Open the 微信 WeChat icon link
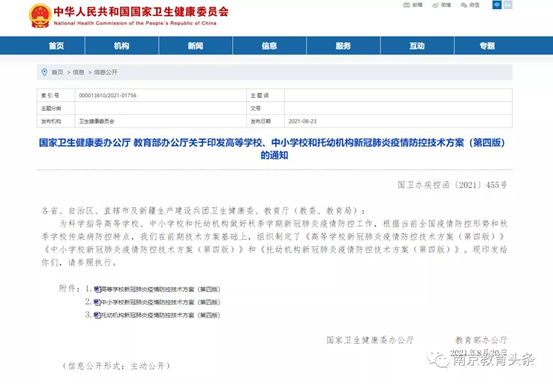553x384 pixels. (x=464, y=5)
